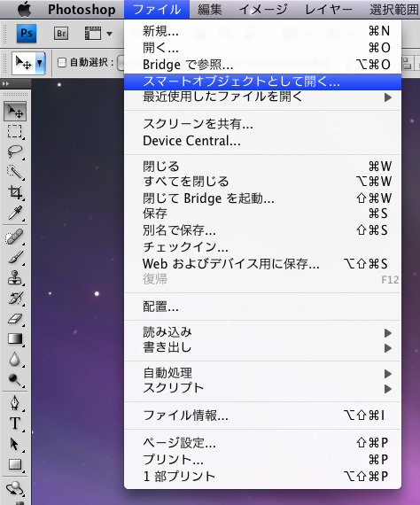Viewport: 420px width, 505px height.
Task: Select the 3D Rotate tool
Action: [15, 488]
